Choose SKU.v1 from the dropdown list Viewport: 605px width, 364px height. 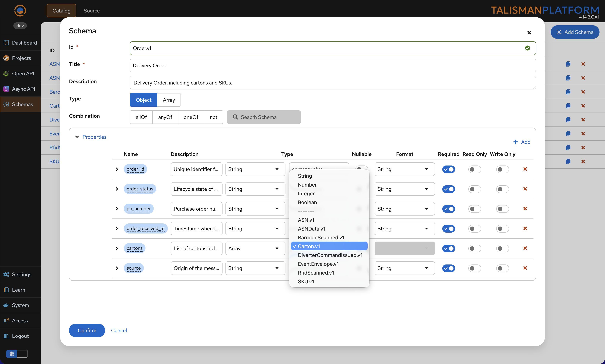click(x=306, y=282)
